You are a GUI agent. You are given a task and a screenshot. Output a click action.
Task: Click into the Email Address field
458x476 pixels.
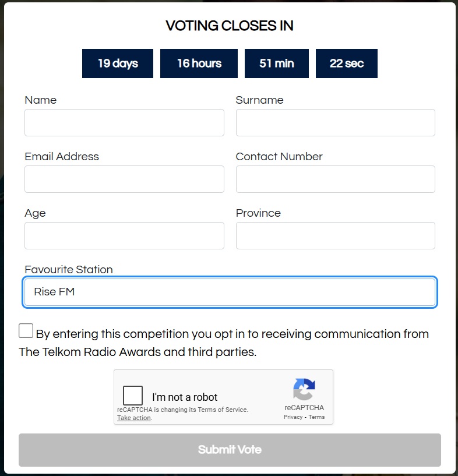pos(124,179)
